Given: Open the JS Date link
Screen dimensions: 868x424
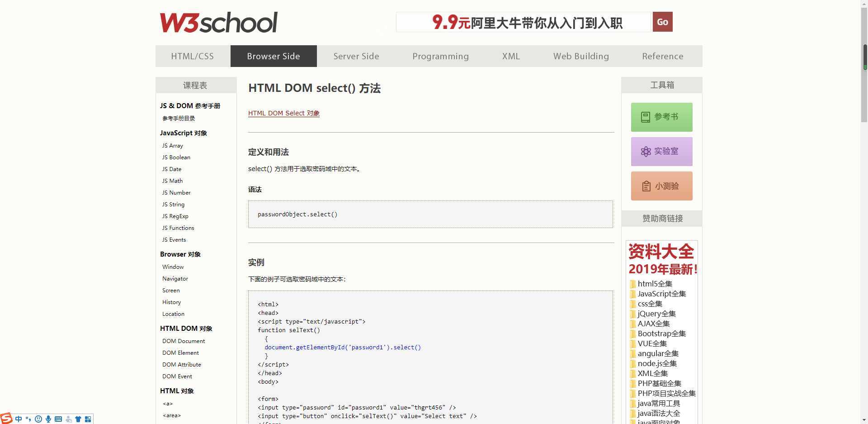Looking at the screenshot, I should point(172,169).
